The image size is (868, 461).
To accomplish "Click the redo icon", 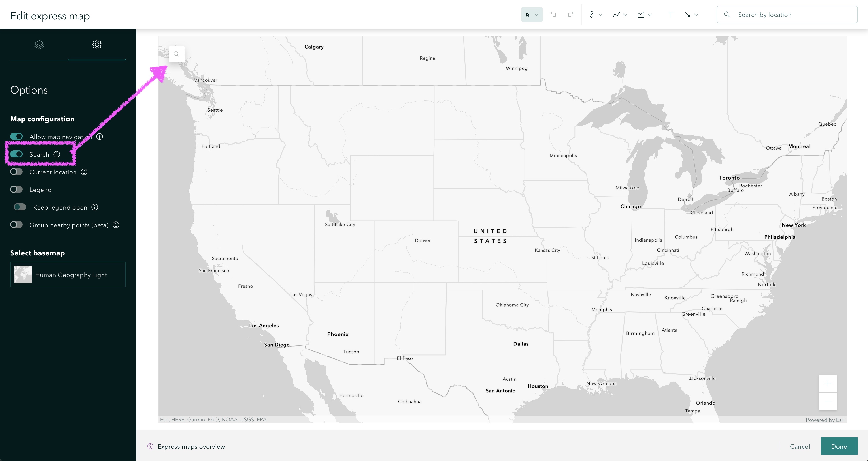I will click(x=571, y=15).
